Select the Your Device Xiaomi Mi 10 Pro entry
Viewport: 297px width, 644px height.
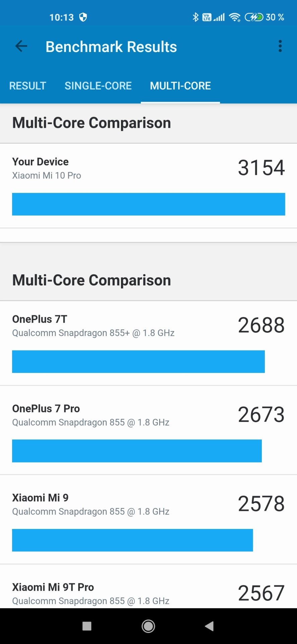(x=148, y=186)
